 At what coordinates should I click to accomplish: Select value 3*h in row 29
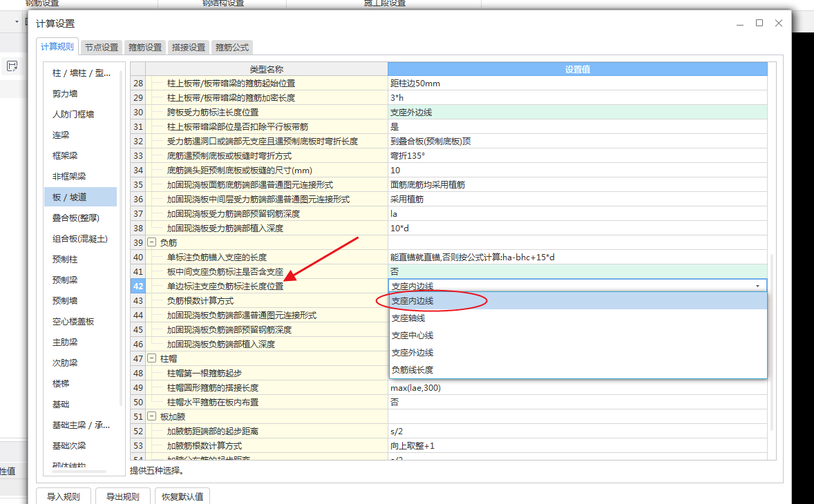click(577, 97)
